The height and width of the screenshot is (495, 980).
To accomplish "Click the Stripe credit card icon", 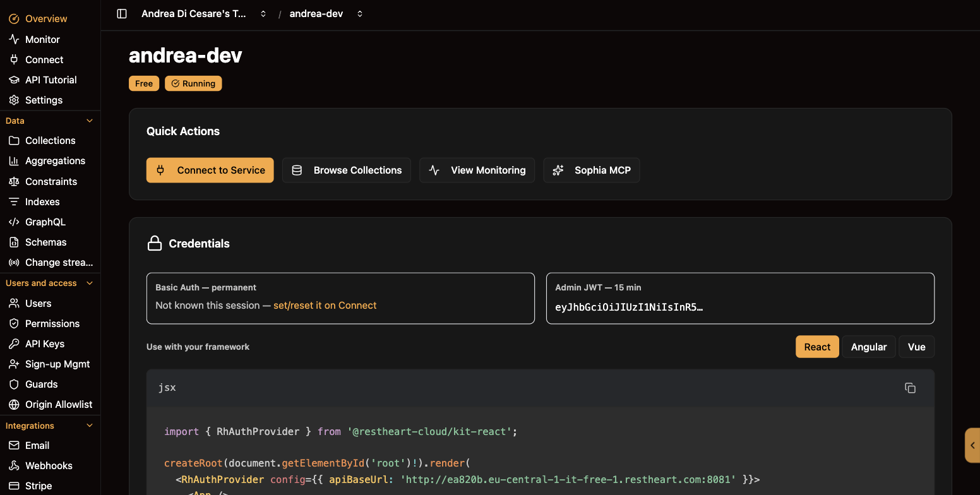I will (x=14, y=486).
